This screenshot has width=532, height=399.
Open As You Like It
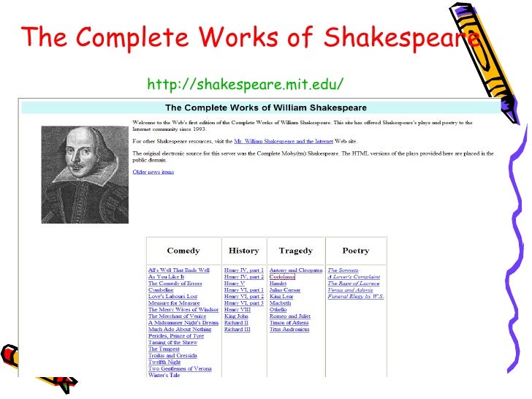click(x=167, y=276)
